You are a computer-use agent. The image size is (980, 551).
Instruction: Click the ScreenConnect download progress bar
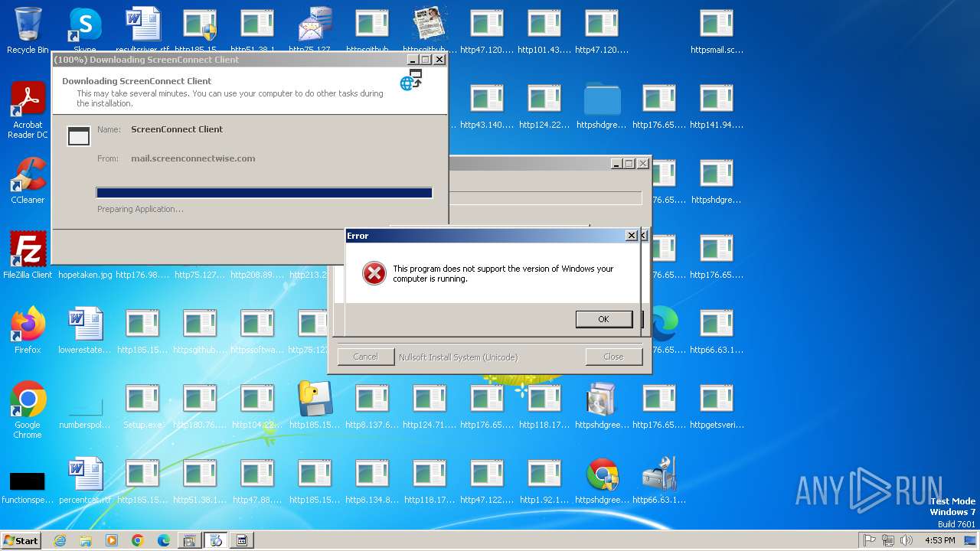(264, 193)
